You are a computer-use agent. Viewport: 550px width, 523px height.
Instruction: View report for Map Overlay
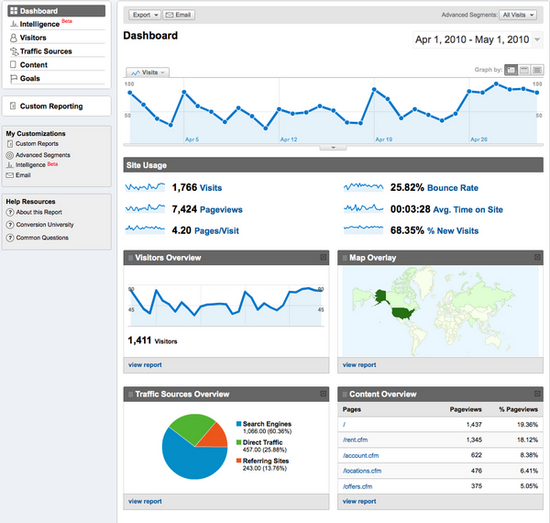[x=359, y=365]
